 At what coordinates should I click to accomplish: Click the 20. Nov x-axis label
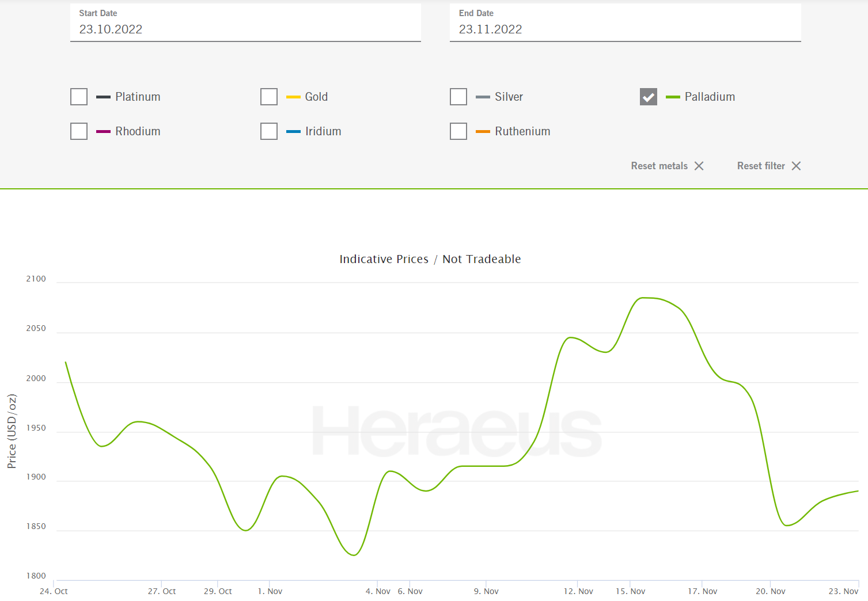[x=770, y=591]
